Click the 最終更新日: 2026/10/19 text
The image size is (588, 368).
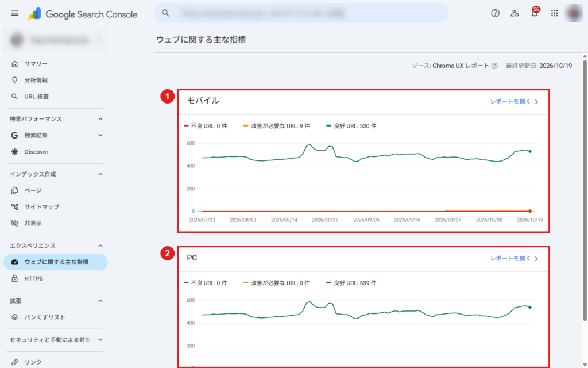click(x=539, y=66)
